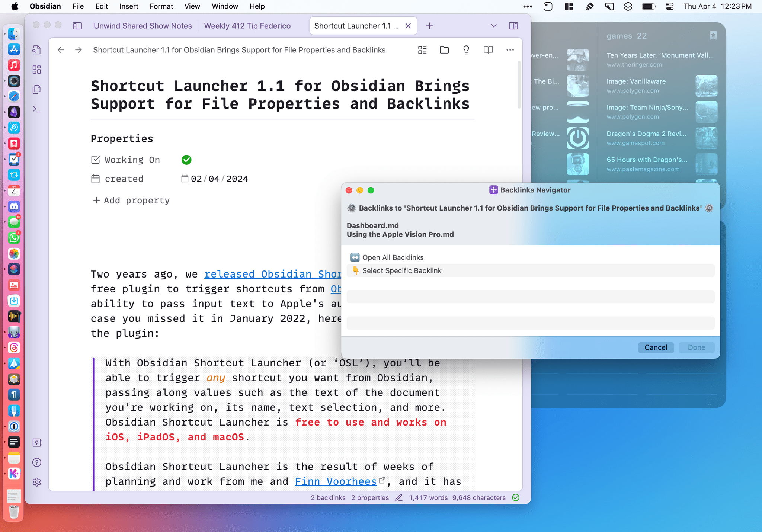Open the Finn Voorhees link
The width and height of the screenshot is (762, 532).
(336, 481)
